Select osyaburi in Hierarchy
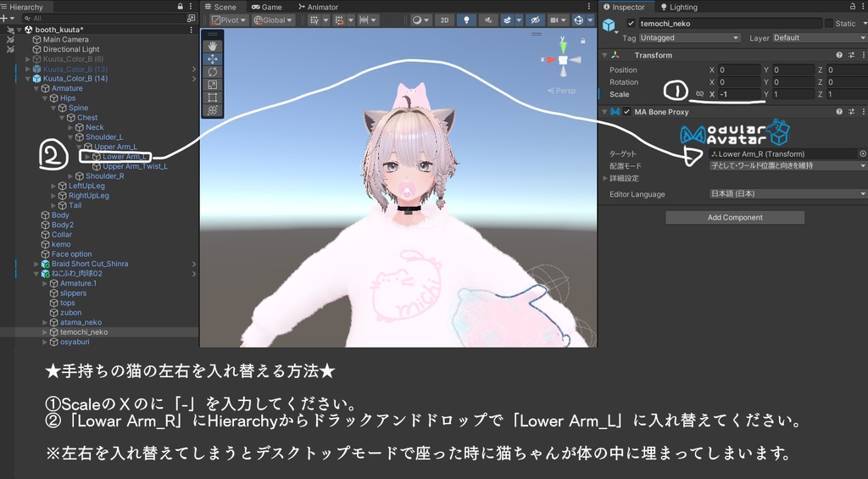The width and height of the screenshot is (868, 479). click(75, 342)
